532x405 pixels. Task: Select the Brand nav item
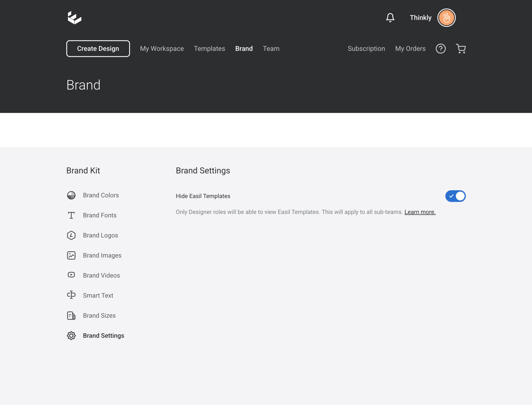pyautogui.click(x=244, y=49)
